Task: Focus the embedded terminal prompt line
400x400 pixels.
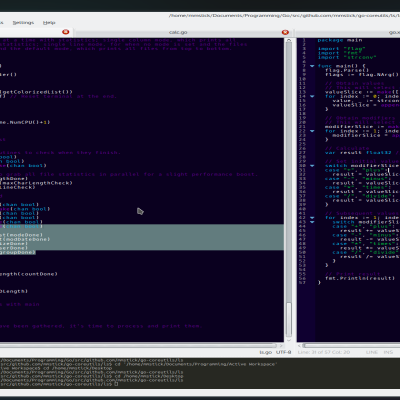Action: click(59, 384)
